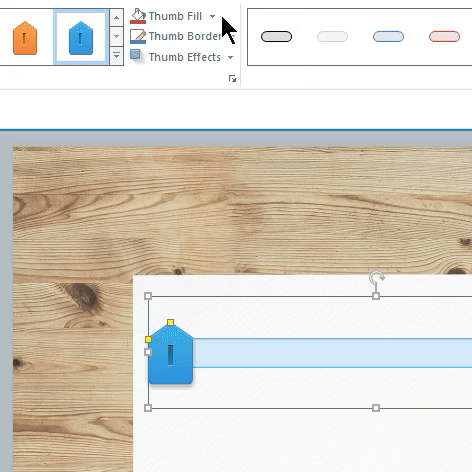The height and width of the screenshot is (472, 472).
Task: Choose the gray track style with dark outline
Action: click(x=276, y=37)
